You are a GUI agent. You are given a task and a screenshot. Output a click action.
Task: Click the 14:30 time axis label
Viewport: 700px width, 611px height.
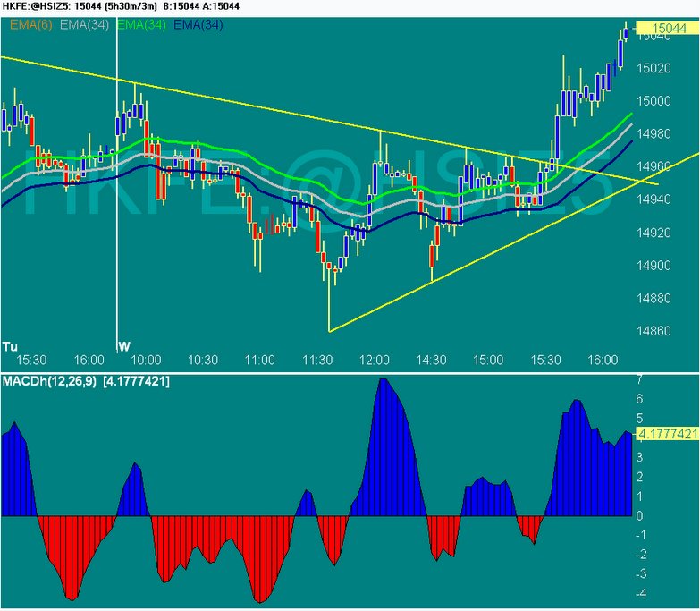pos(431,360)
